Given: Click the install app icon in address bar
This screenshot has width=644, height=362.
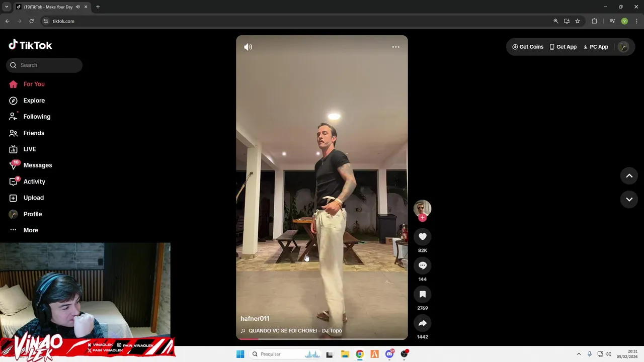Looking at the screenshot, I should [567, 21].
